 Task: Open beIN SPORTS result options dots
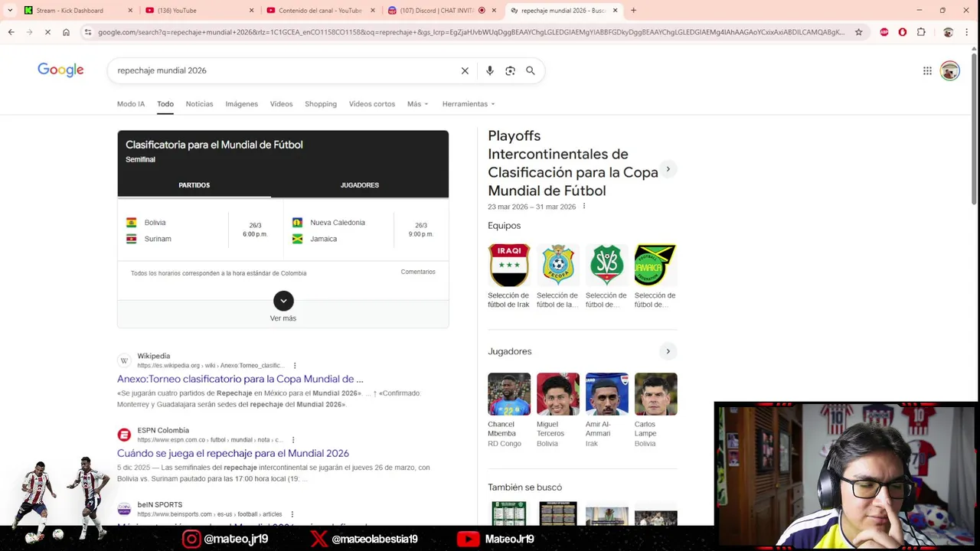click(x=292, y=514)
